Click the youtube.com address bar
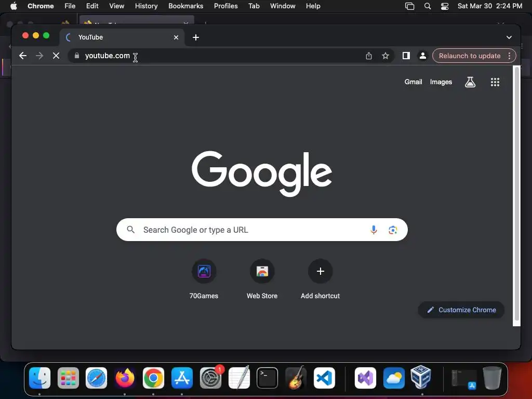 click(217, 56)
